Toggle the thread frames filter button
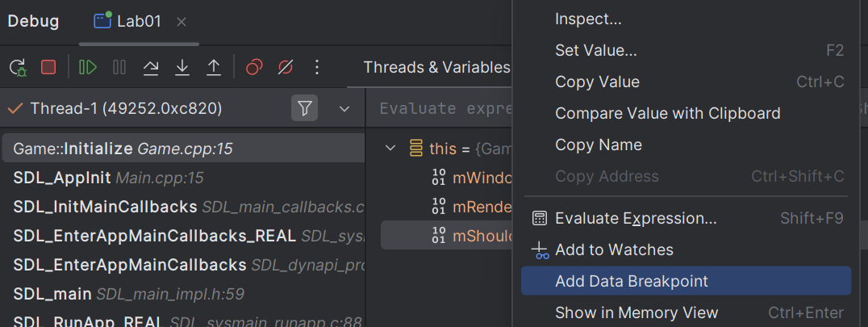Viewport: 868px width, 327px height. (304, 108)
